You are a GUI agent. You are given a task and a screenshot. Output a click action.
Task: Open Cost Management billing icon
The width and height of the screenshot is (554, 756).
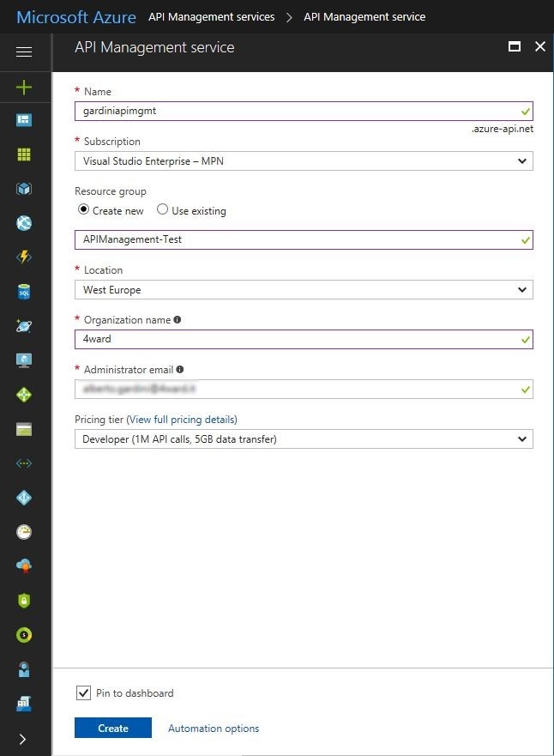point(25,635)
